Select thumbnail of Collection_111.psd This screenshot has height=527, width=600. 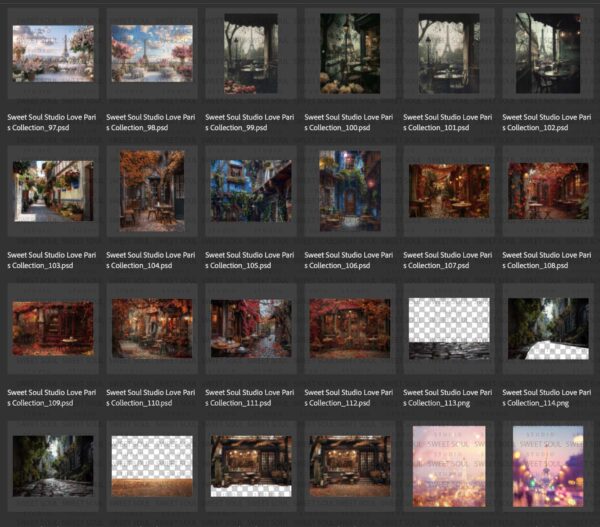coord(251,328)
